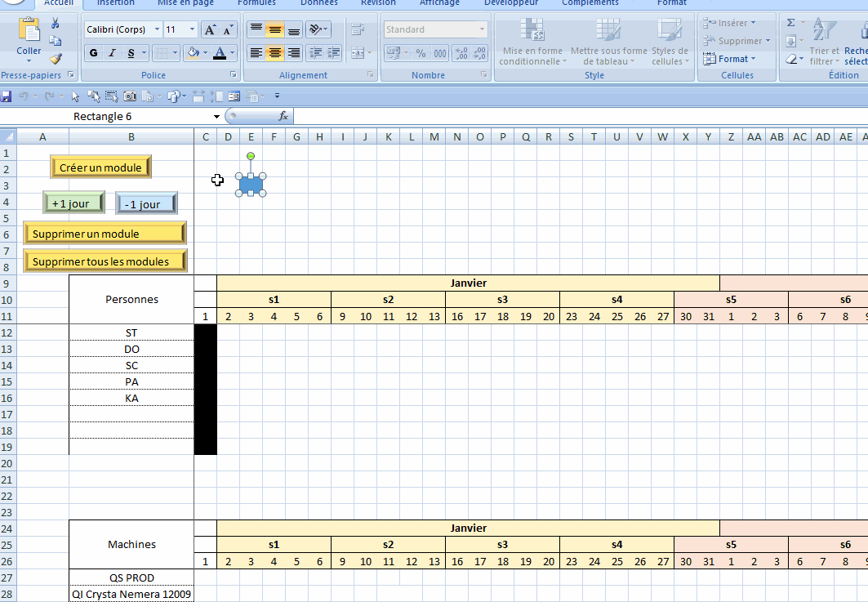Toggle italic formatting
Viewport: 868px width, 602px height.
tap(112, 53)
